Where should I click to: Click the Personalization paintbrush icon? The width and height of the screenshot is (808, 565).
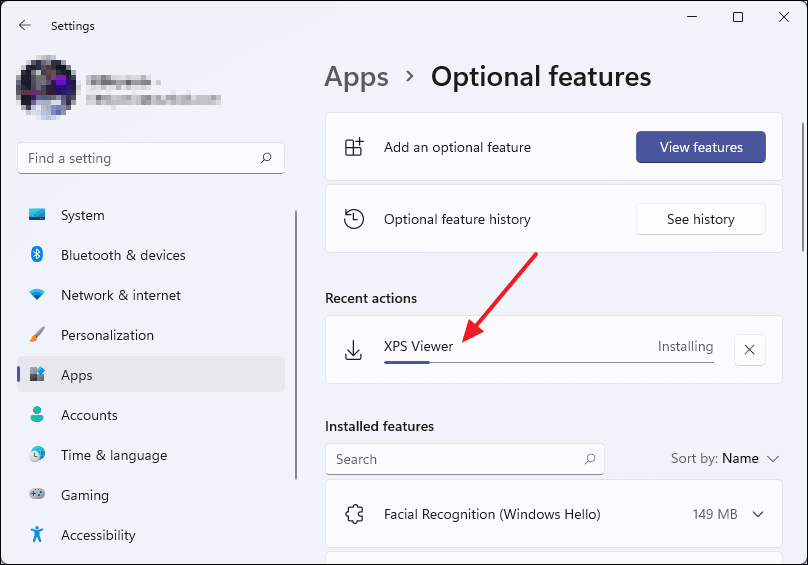[37, 335]
